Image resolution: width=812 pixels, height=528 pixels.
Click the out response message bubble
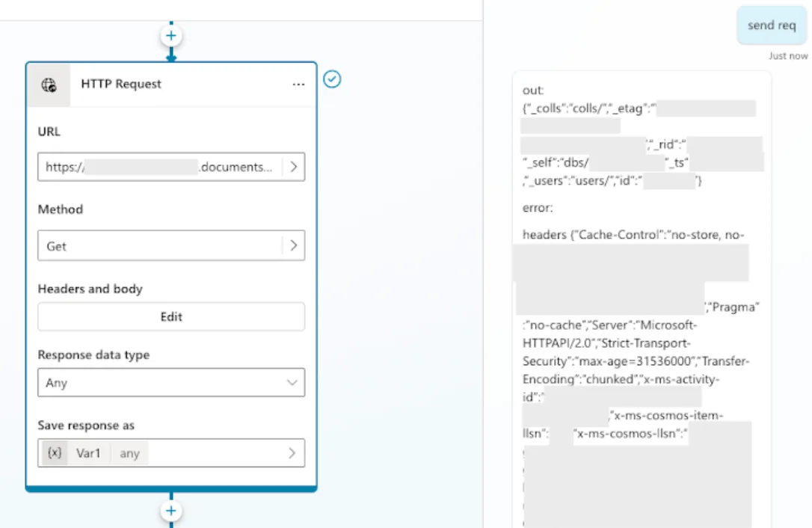(x=642, y=301)
